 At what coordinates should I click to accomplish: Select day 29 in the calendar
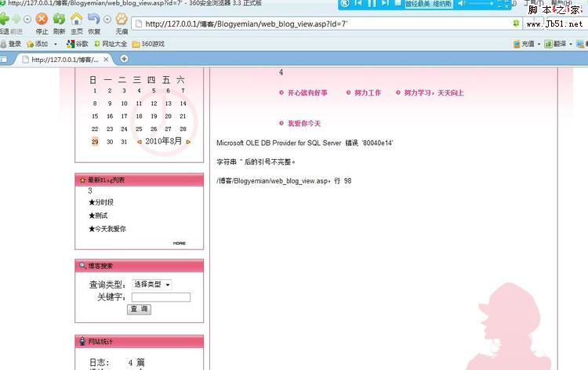pos(95,142)
